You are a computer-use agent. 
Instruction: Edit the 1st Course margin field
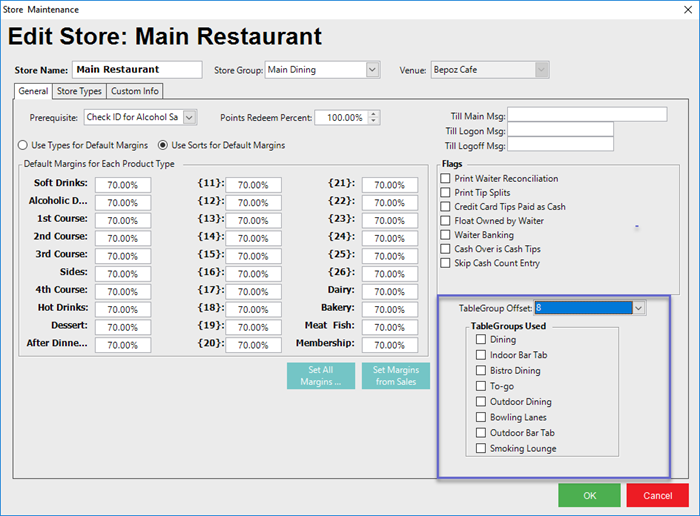[123, 221]
